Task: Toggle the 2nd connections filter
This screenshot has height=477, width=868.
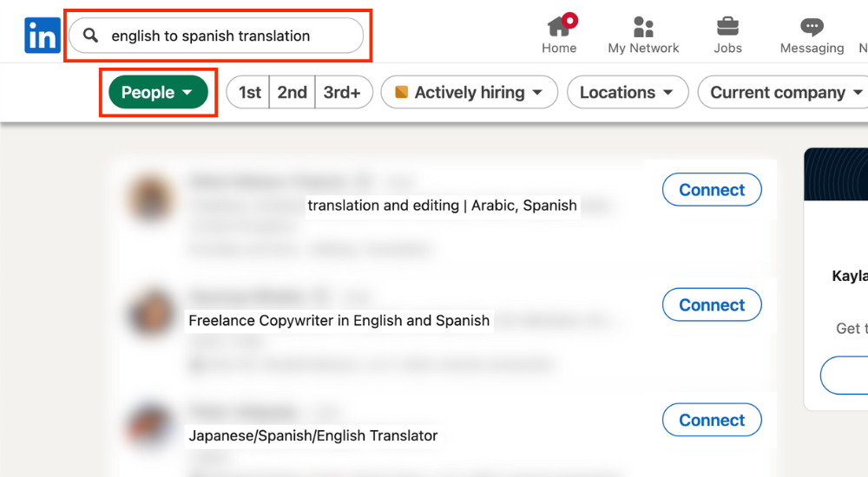Action: tap(292, 92)
